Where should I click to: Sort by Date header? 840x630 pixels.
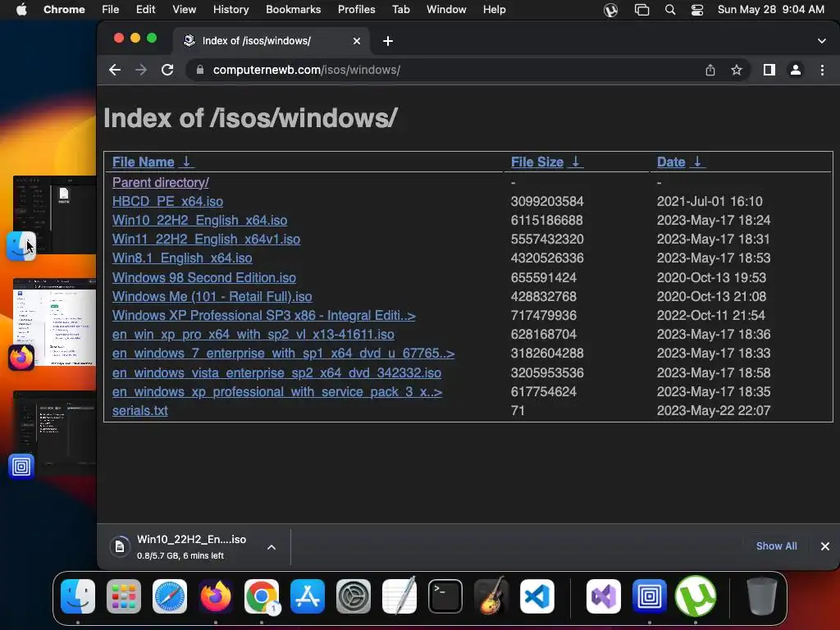[x=671, y=162]
